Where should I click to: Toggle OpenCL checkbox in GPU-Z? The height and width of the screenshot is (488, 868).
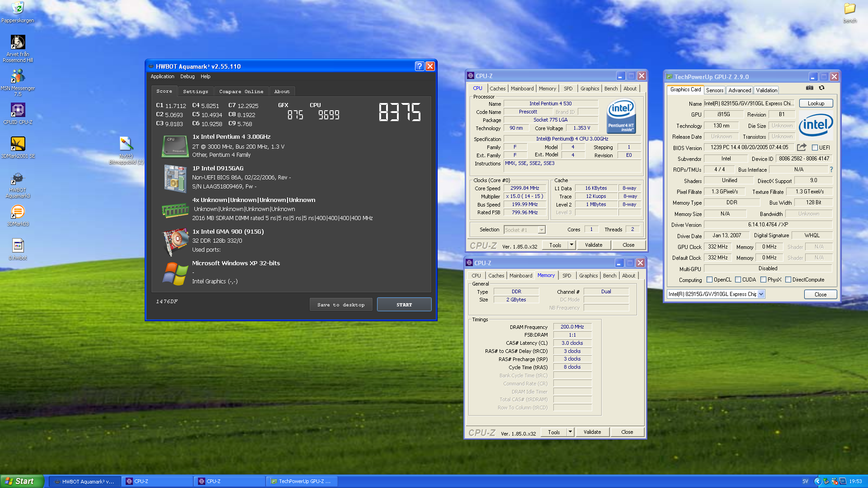coord(709,280)
